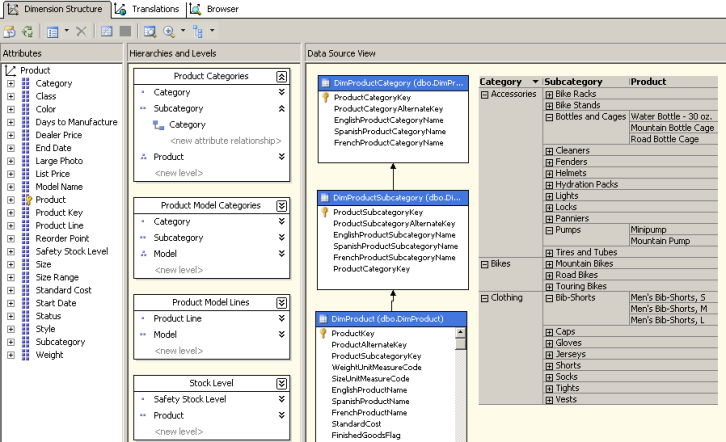
Task: Click the key icon beside ProductSubcategoryKey
Action: [x=325, y=212]
